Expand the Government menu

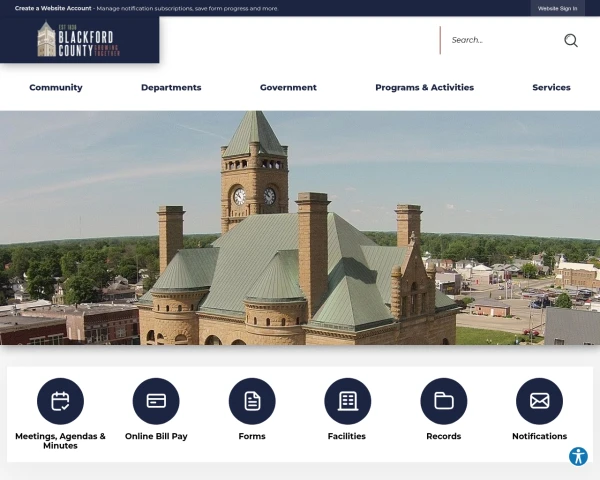(288, 87)
